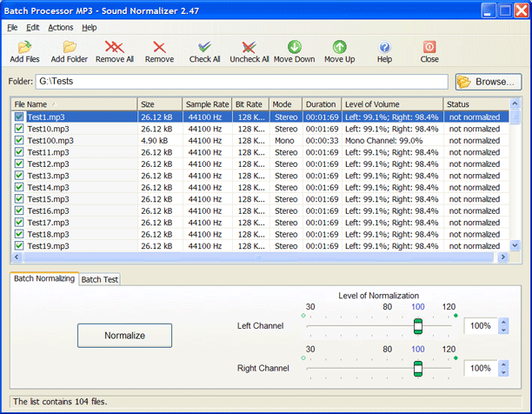Viewport: 532px width, 414px height.
Task: Sort by the Status column header
Action: [476, 104]
